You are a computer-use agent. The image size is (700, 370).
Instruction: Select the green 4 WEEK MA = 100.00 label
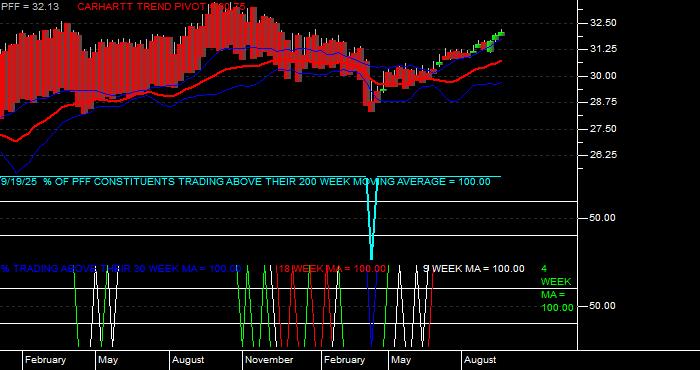click(557, 288)
